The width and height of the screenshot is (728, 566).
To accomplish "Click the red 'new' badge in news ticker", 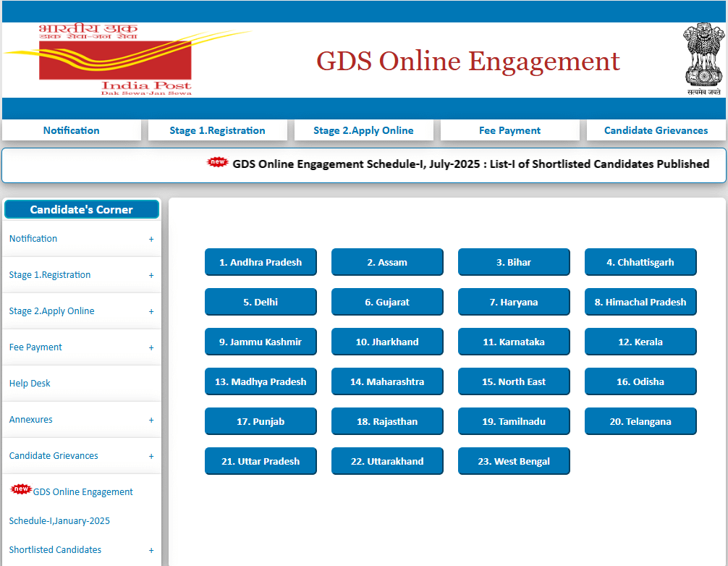I will tap(217, 162).
